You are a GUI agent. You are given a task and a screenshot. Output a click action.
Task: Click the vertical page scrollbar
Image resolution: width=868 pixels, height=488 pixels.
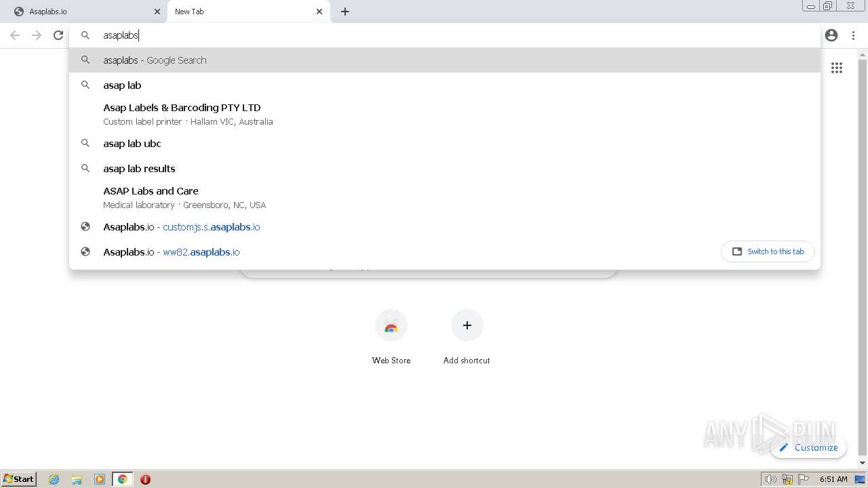pyautogui.click(x=863, y=258)
